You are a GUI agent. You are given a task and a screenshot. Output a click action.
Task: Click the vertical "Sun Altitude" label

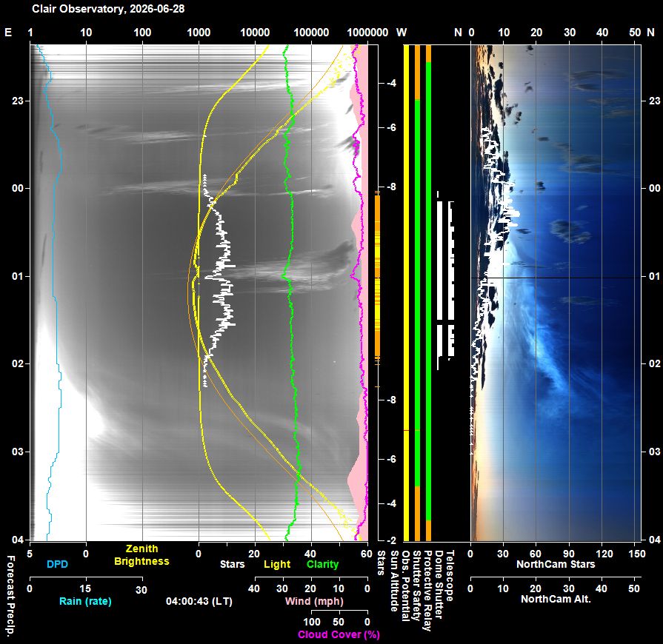click(x=393, y=581)
